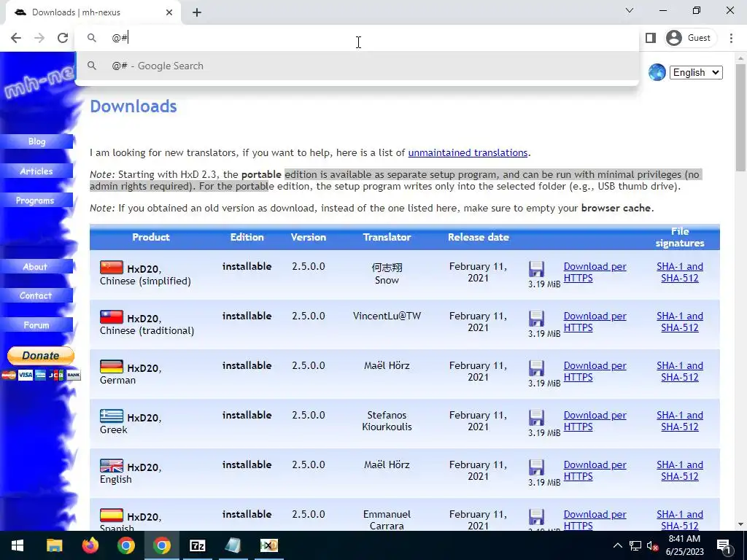Click the Release date column header
747x560 pixels.
pos(479,237)
